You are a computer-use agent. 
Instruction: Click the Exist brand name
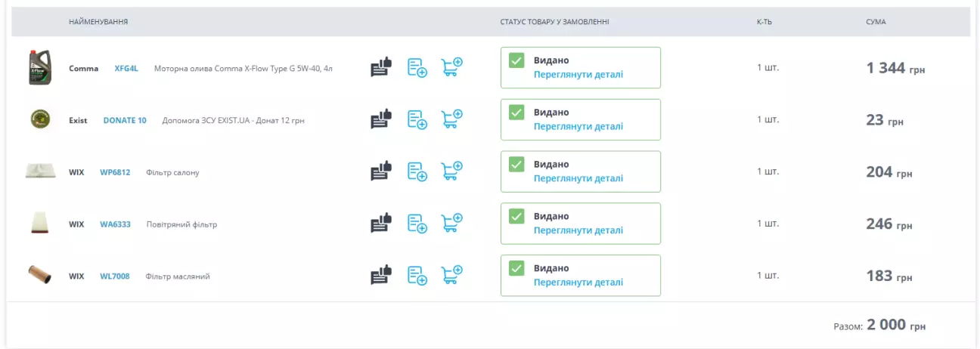click(x=78, y=120)
